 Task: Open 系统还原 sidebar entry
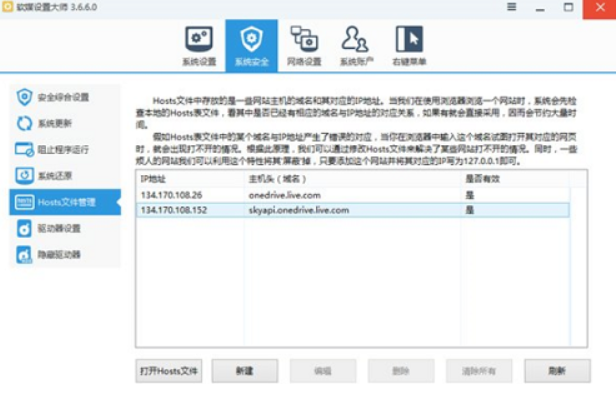coord(65,176)
